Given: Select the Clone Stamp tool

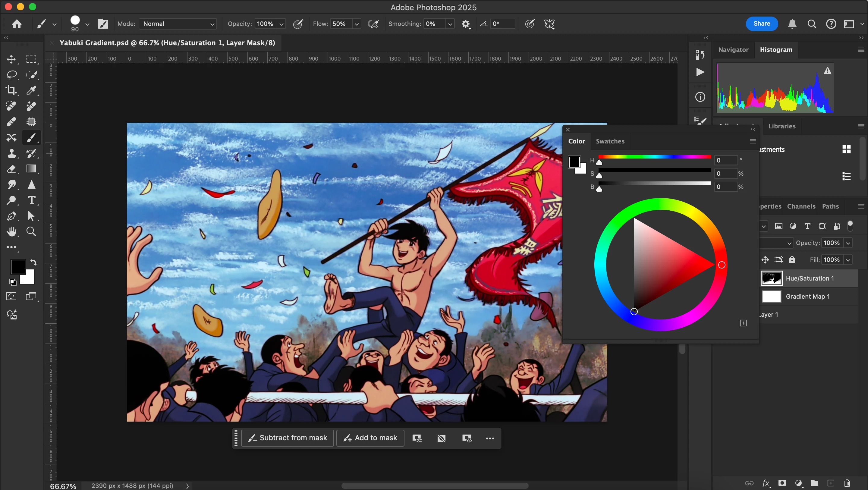Looking at the screenshot, I should (x=11, y=153).
